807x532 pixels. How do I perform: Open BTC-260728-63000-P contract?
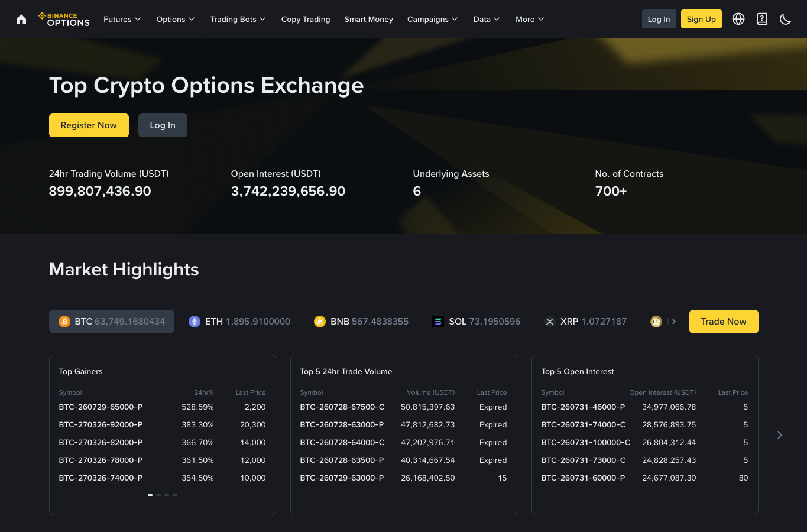tap(342, 424)
